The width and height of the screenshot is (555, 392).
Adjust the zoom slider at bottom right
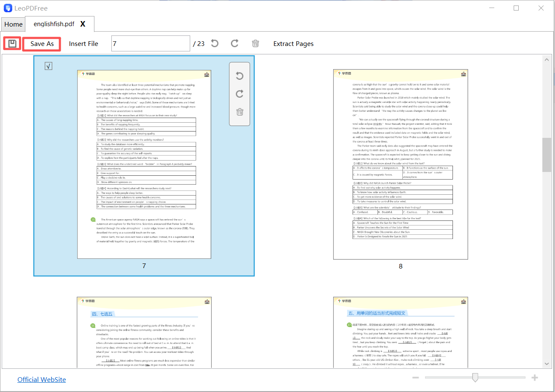point(475,378)
